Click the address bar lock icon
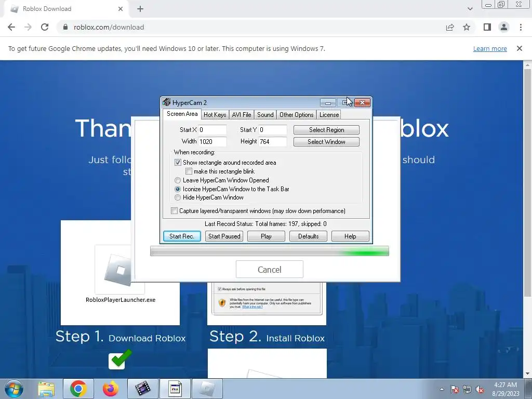The image size is (532, 399). (65, 27)
